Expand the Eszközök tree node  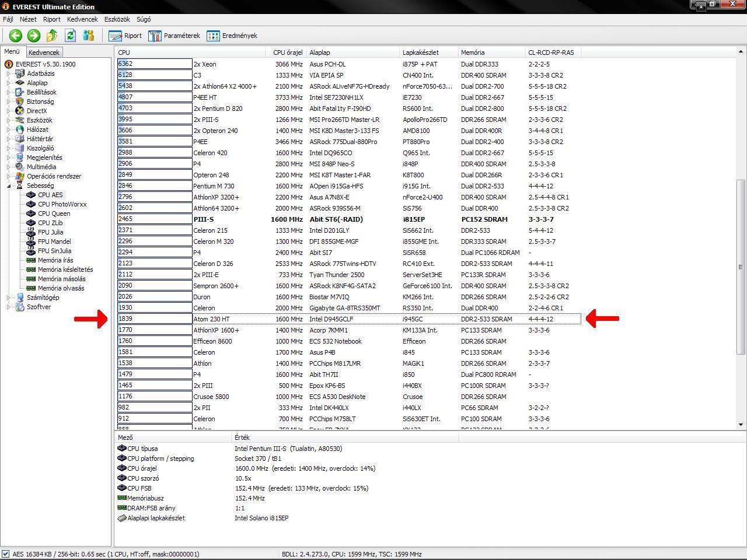(9, 120)
